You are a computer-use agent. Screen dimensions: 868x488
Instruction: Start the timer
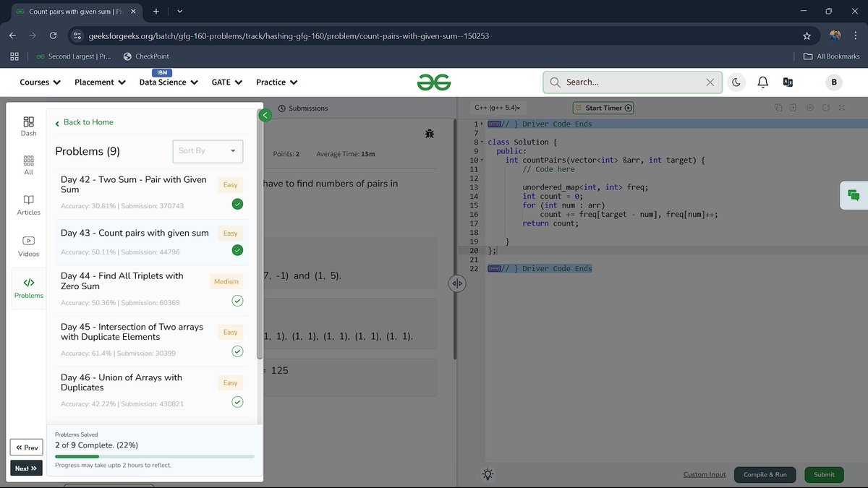tap(603, 108)
